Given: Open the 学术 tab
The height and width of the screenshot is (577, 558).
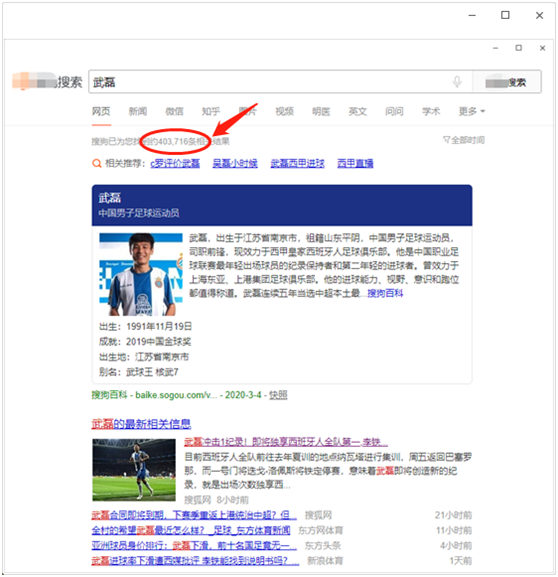Looking at the screenshot, I should click(431, 111).
